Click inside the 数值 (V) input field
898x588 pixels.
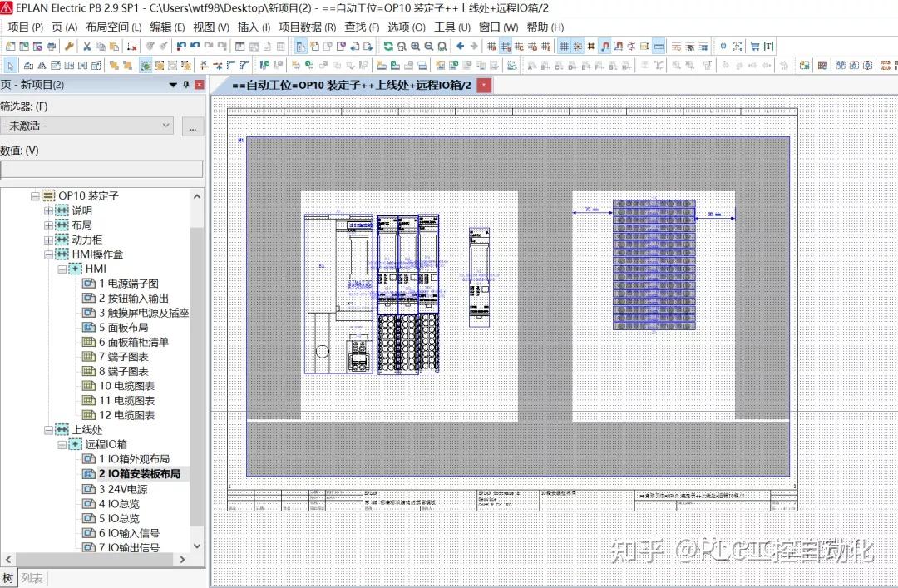point(100,169)
